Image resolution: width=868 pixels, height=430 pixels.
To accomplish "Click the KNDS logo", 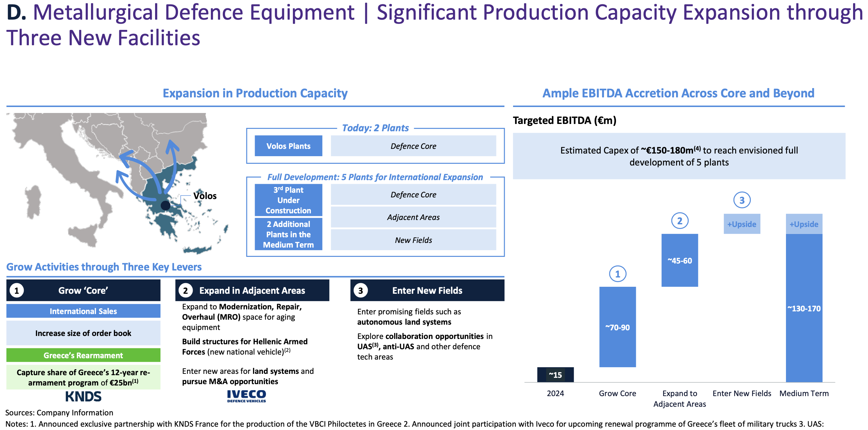I will 83,396.
